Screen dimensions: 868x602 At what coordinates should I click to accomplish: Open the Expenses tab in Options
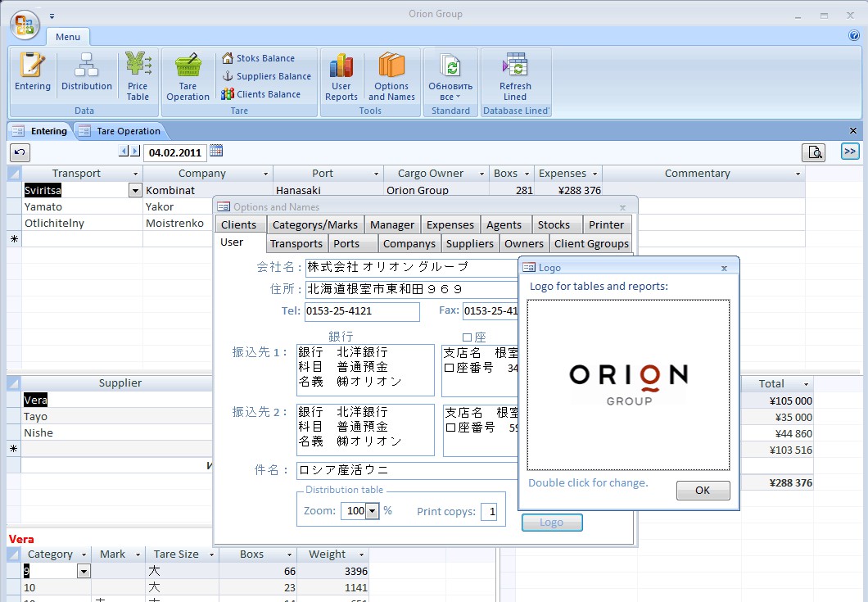(450, 225)
